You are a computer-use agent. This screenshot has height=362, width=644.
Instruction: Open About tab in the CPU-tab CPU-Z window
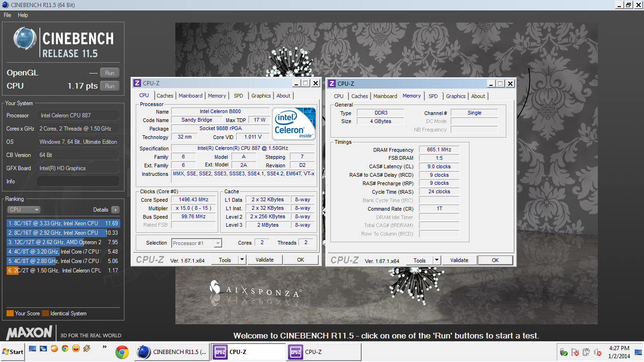pos(283,96)
